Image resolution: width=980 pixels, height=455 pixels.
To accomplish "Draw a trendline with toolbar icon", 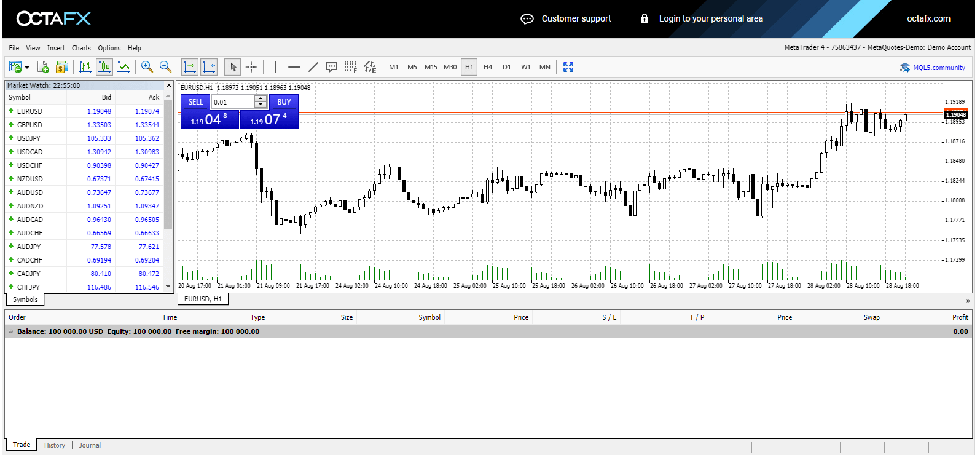I will click(x=313, y=67).
